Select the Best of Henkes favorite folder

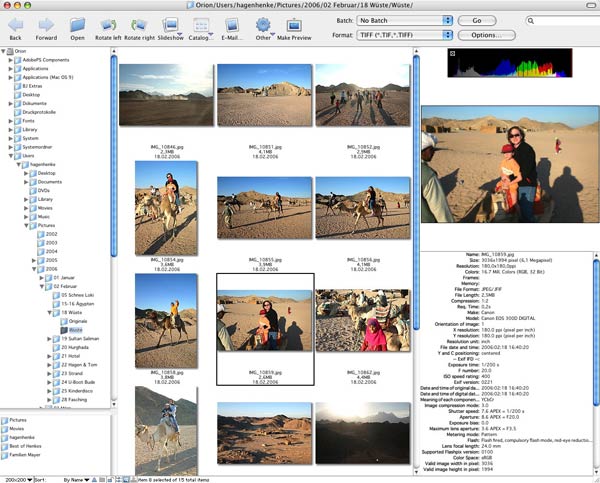pos(21,446)
